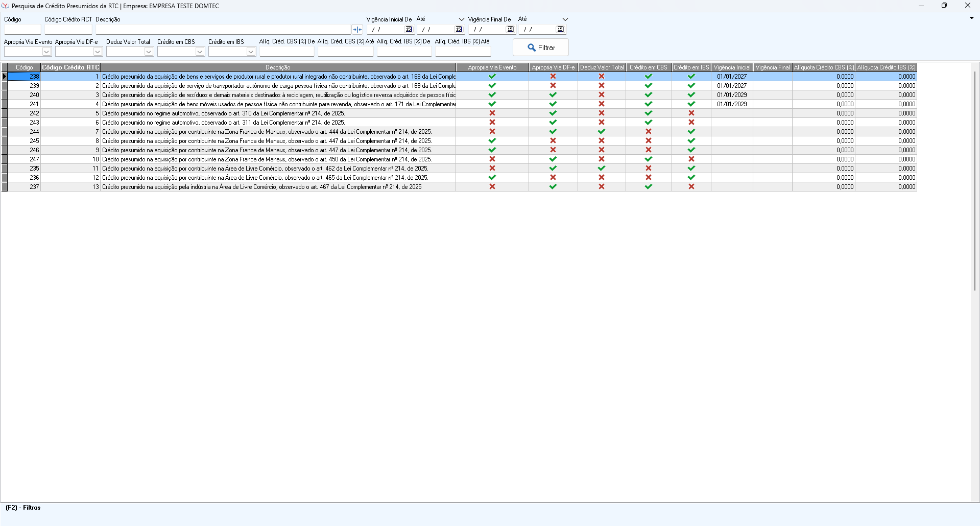Open calendar for Vigência Final Até date
The image size is (980, 526).
pyautogui.click(x=560, y=30)
